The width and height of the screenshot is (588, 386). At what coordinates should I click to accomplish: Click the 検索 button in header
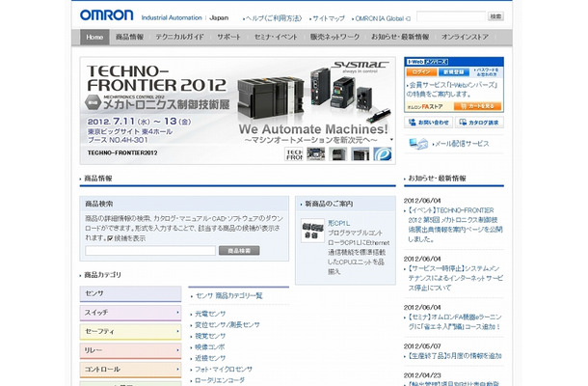pos(495,16)
